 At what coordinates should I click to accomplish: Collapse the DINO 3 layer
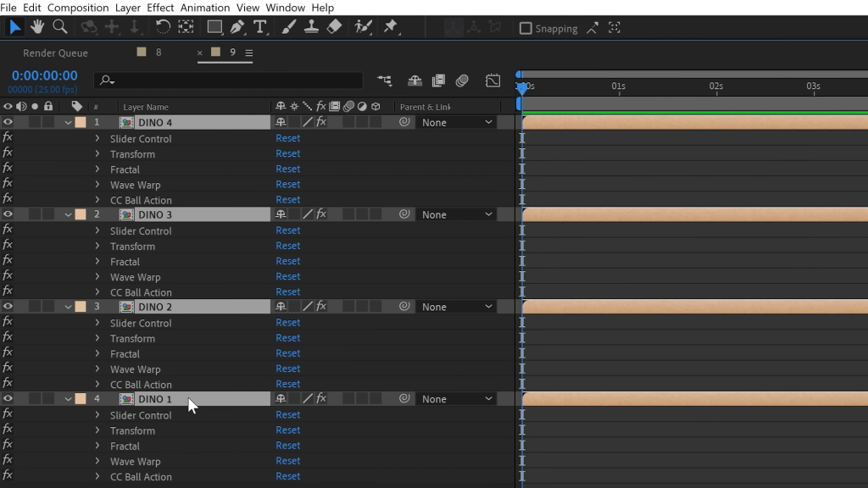pyautogui.click(x=68, y=214)
